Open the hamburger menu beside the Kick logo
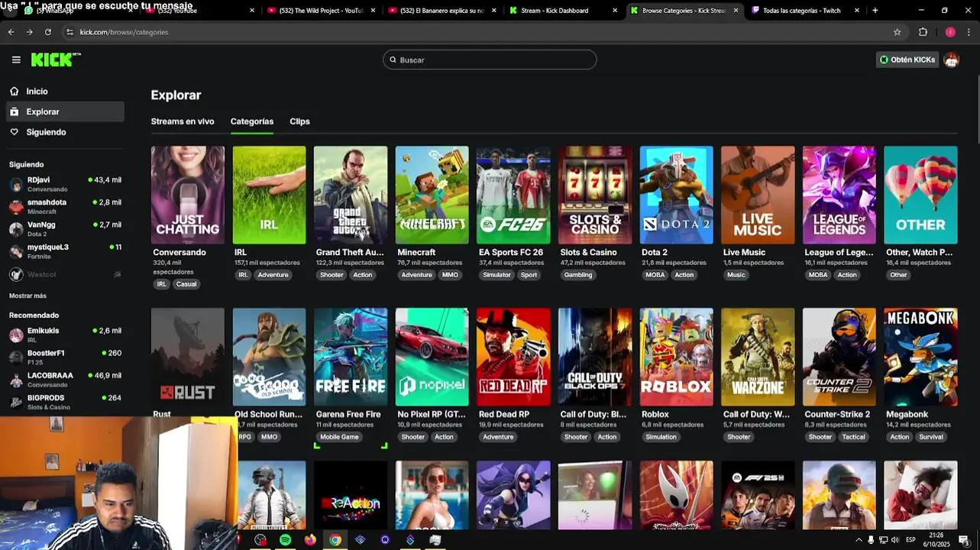The height and width of the screenshot is (550, 980). pyautogui.click(x=16, y=60)
